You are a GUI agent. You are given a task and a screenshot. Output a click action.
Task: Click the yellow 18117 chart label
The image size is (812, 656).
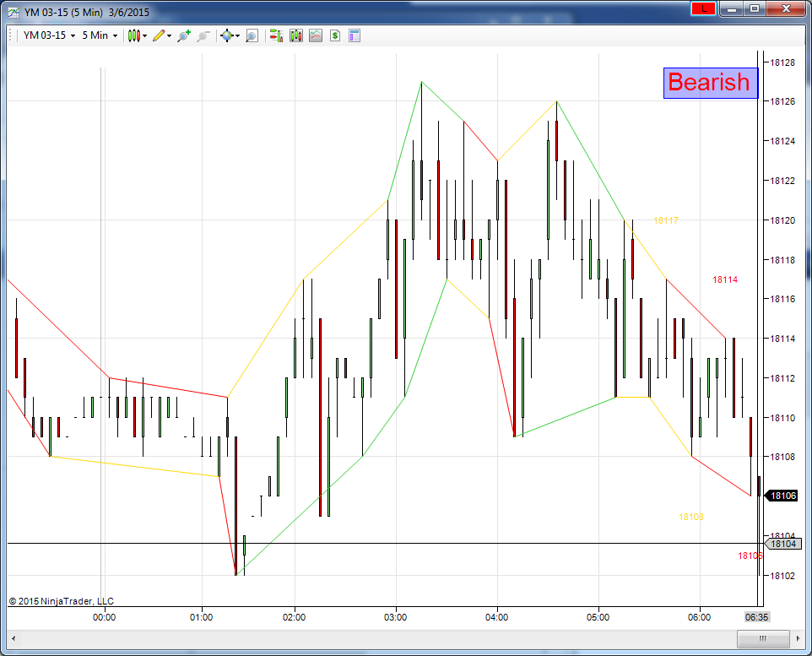point(665,220)
